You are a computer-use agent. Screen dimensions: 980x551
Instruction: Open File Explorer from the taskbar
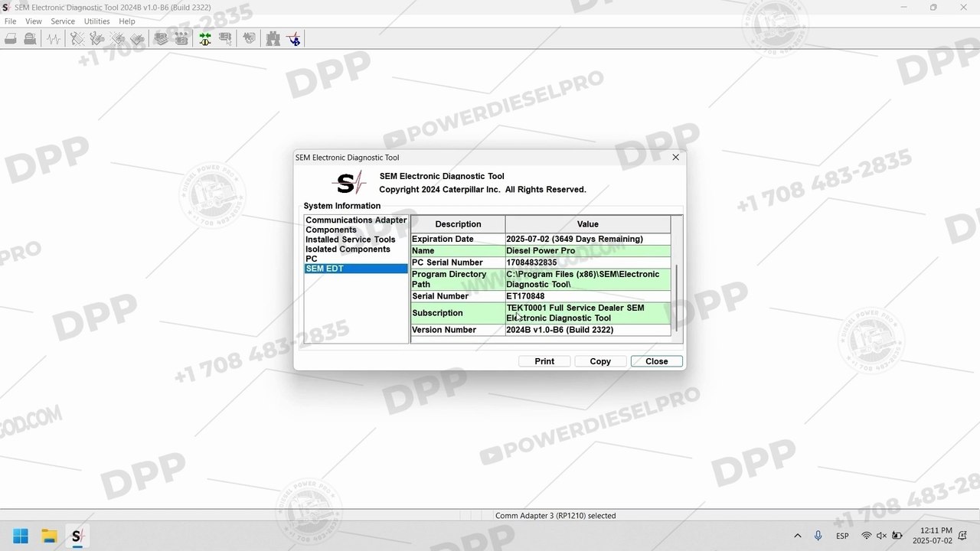(x=49, y=536)
